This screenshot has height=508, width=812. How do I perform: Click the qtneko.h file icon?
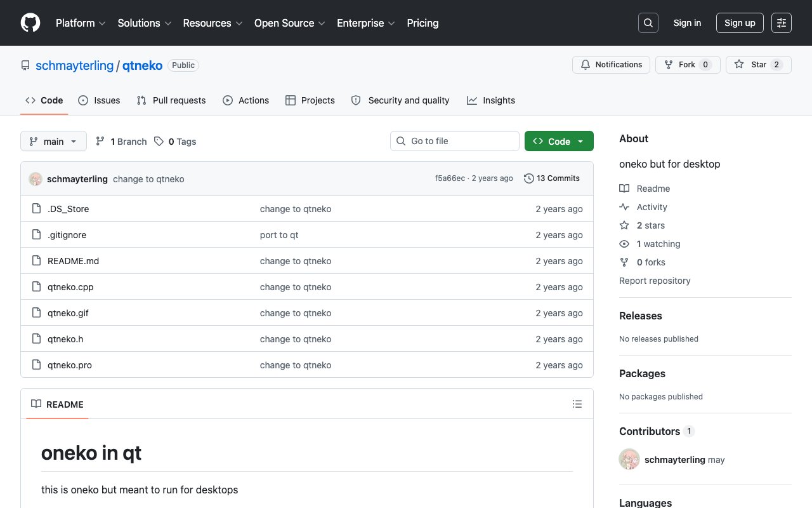tap(37, 339)
